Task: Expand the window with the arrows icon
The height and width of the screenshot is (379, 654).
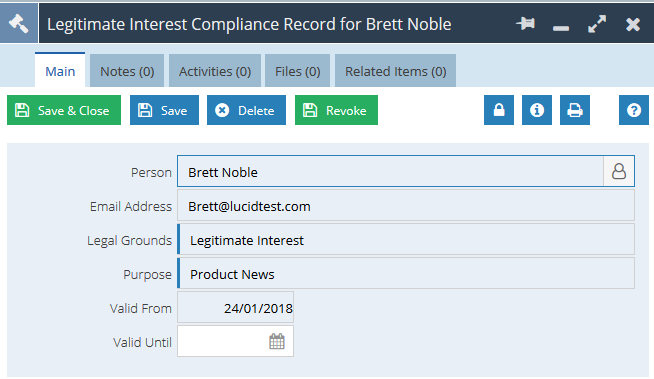Action: [x=597, y=24]
